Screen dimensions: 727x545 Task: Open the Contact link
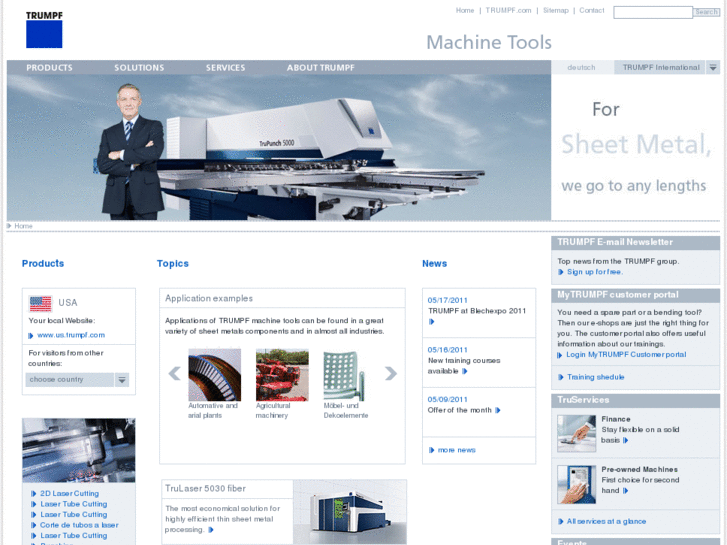tap(592, 10)
